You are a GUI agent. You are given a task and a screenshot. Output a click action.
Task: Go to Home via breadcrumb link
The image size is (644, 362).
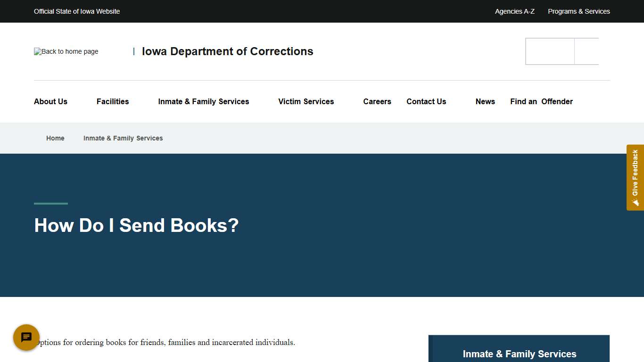click(x=55, y=138)
